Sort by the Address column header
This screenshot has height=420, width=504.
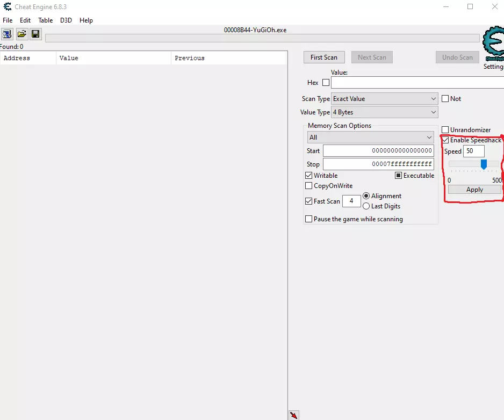coord(28,58)
